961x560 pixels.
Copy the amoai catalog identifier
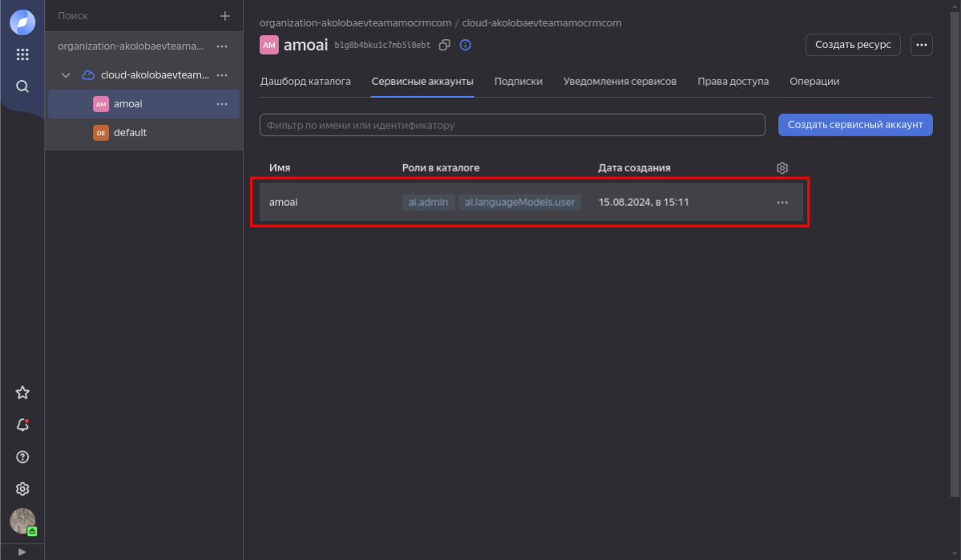445,45
